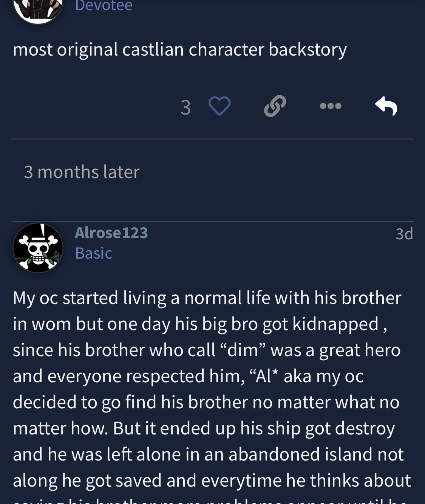Viewport: 425px width, 504px height.
Task: Tap the word 'castlian' in first post
Action: (x=153, y=50)
